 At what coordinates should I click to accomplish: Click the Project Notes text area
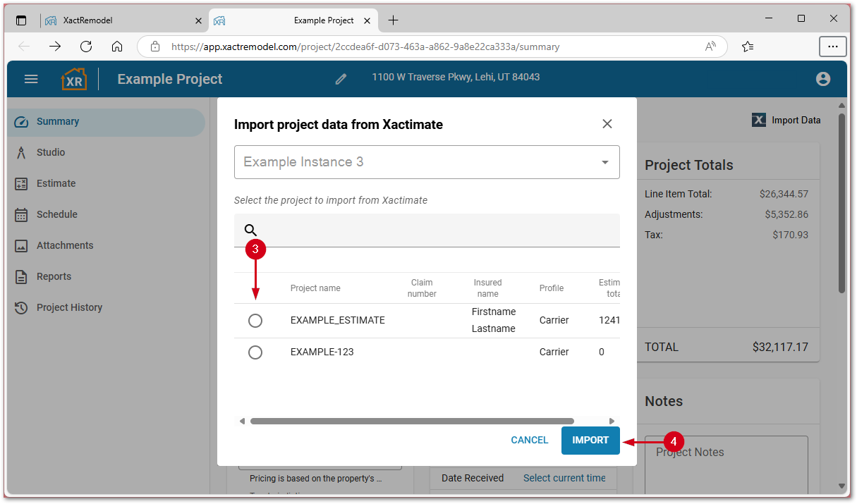point(727,465)
